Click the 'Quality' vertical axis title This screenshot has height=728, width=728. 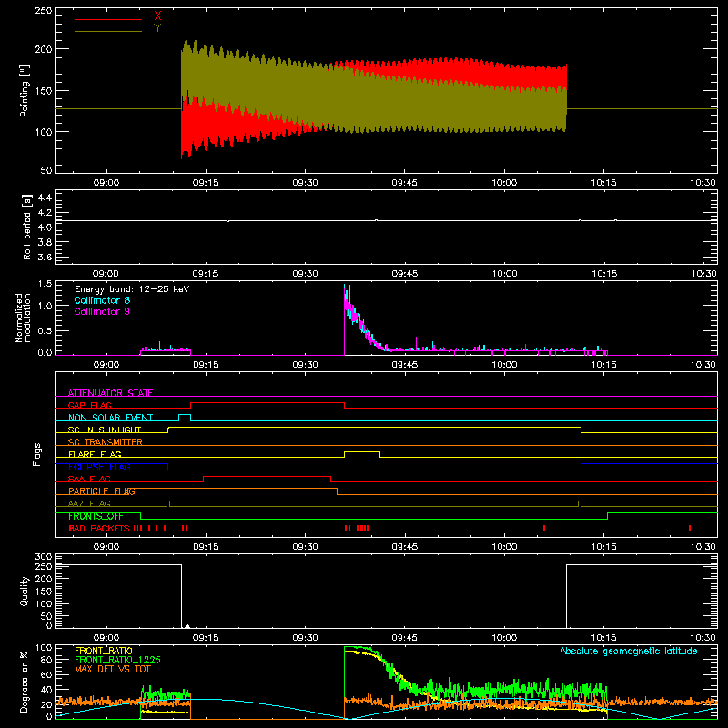tap(25, 591)
